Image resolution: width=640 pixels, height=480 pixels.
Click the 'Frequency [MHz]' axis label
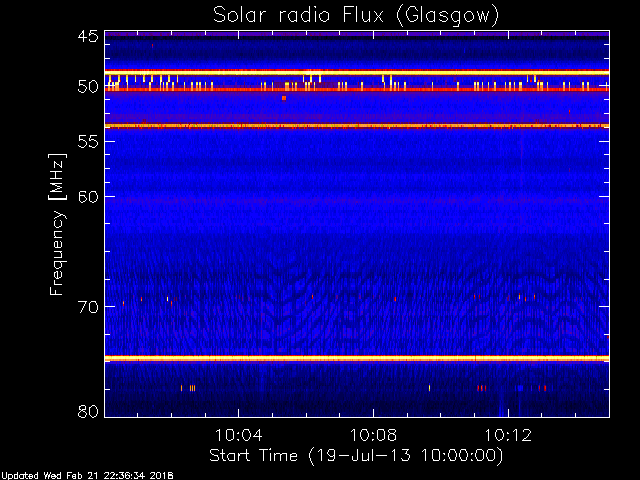57,224
